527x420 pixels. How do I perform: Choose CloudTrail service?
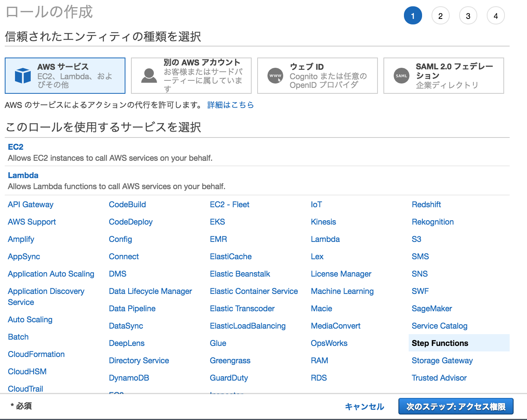[x=26, y=389]
